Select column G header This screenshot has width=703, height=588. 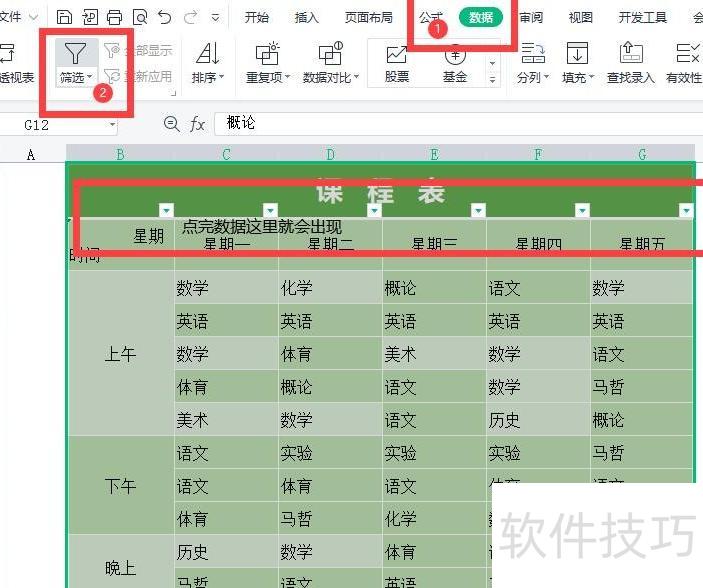point(642,155)
